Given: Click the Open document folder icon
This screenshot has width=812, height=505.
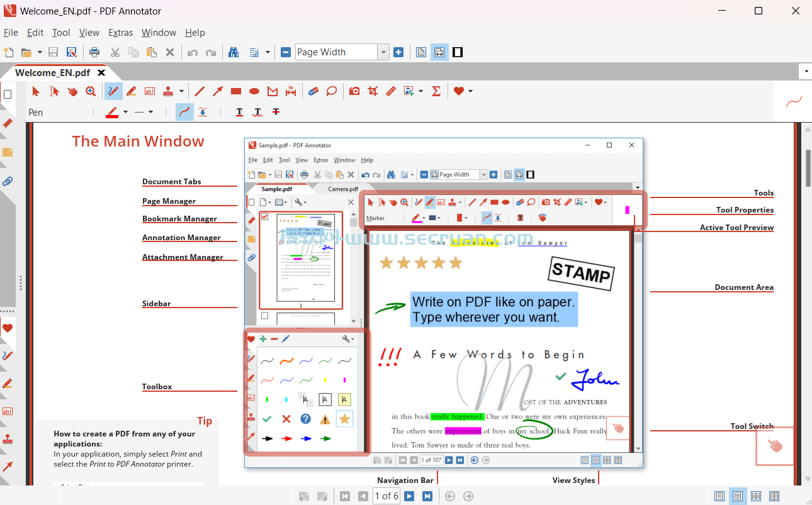Looking at the screenshot, I should click(x=26, y=52).
